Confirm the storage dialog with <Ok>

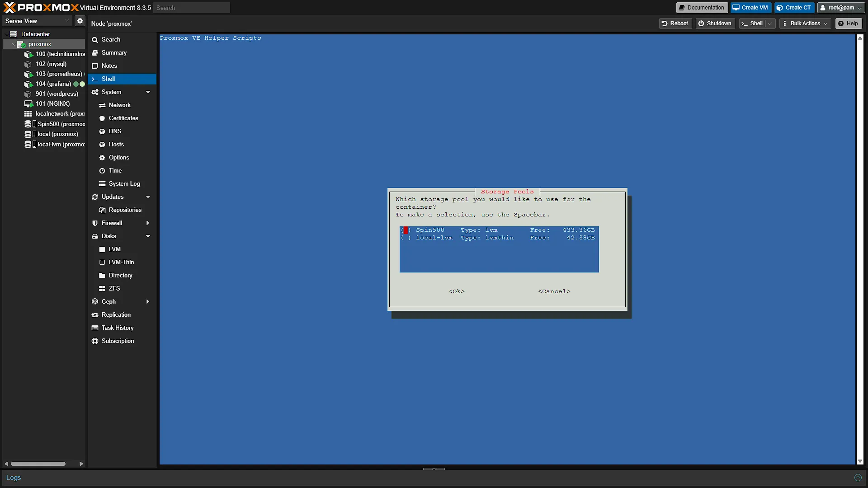[457, 291]
